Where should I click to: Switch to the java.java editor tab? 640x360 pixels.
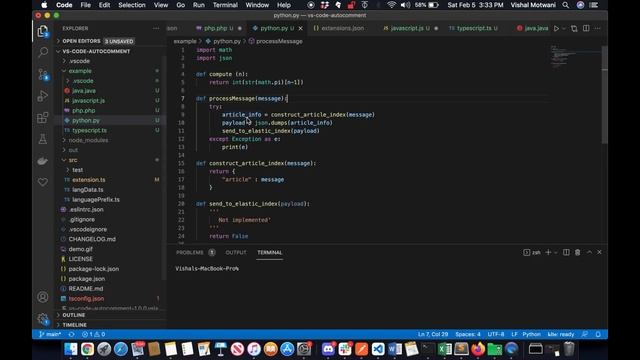coord(532,29)
